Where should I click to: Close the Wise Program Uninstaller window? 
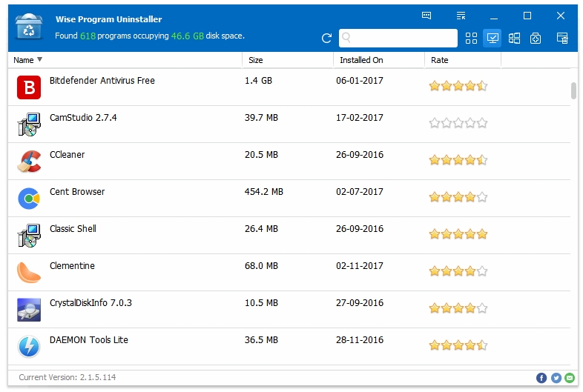click(x=561, y=16)
